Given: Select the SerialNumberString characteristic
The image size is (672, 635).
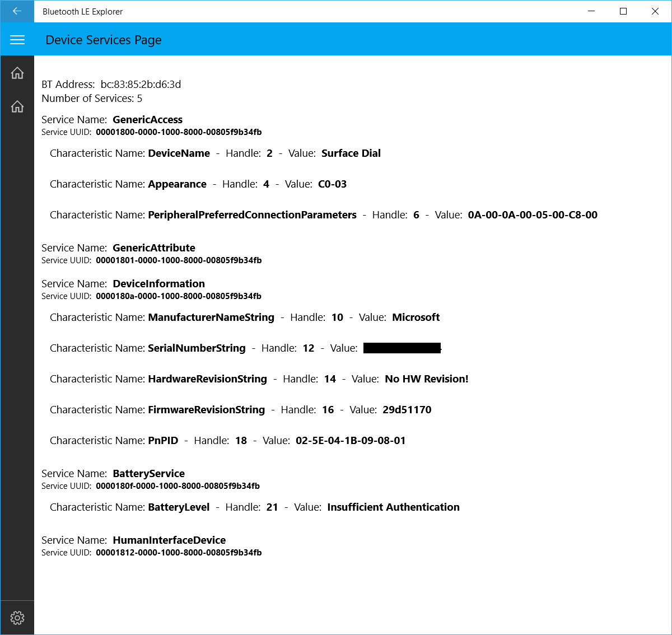Looking at the screenshot, I should 197,348.
